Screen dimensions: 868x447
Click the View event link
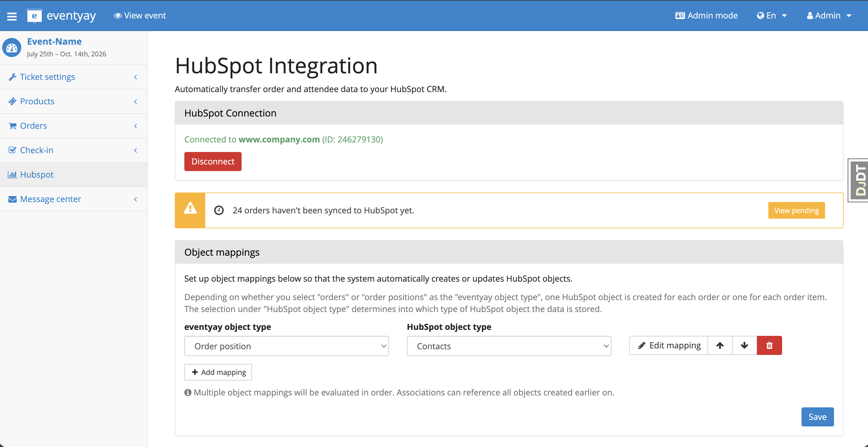pyautogui.click(x=140, y=16)
